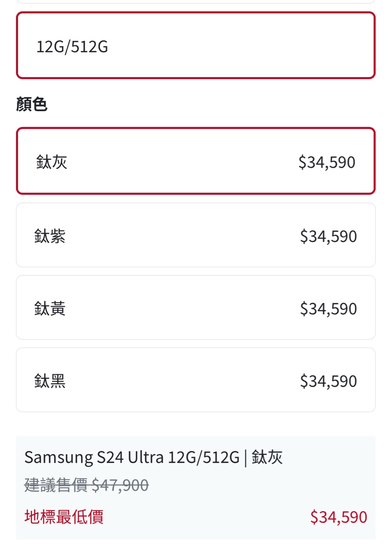Select the 12G/512G storage option

click(196, 45)
